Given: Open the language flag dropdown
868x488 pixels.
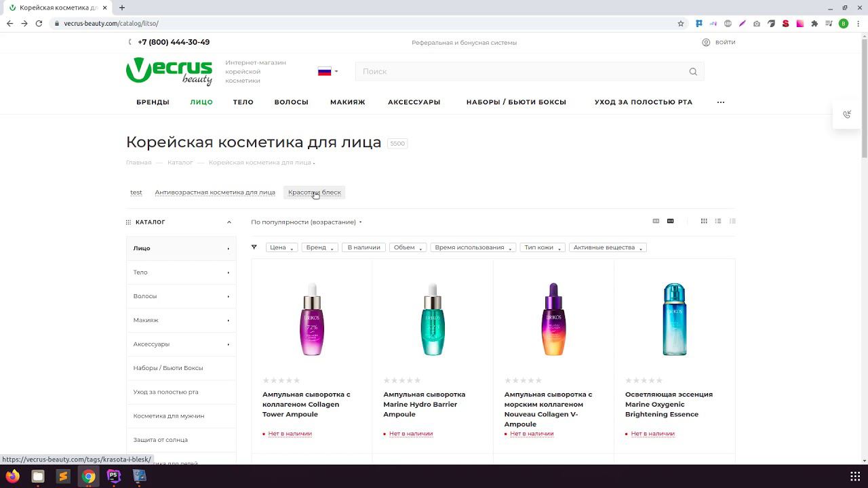Looking at the screenshot, I should coord(328,71).
